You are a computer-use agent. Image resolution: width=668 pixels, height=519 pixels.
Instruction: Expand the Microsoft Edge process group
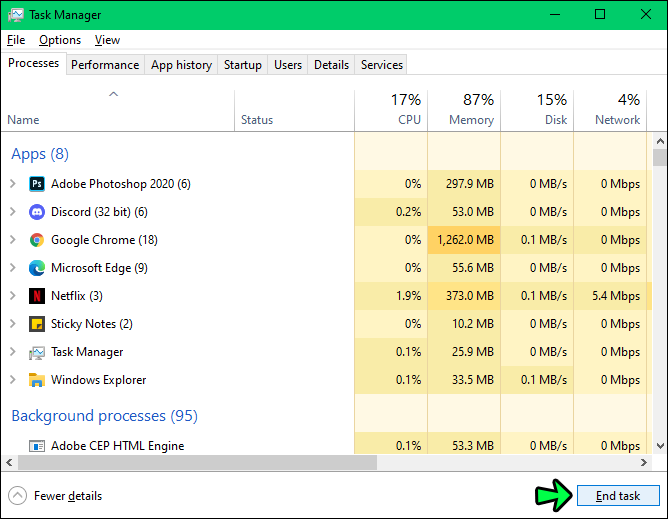[13, 268]
